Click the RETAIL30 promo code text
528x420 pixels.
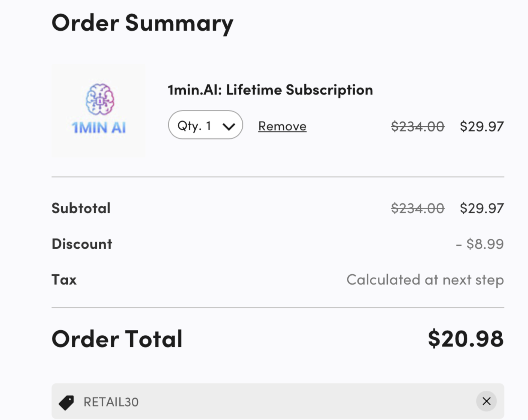click(x=111, y=402)
